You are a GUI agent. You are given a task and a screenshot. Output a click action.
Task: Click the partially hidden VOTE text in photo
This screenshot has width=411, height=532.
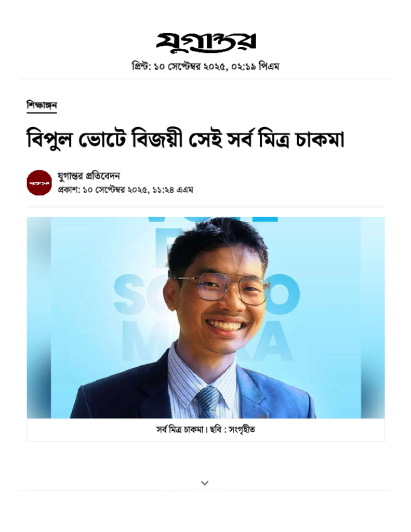[x=213, y=219]
